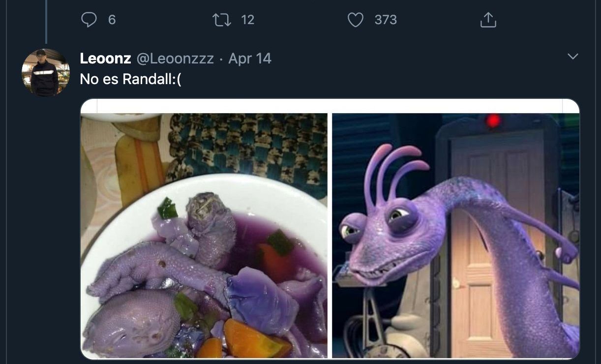This screenshot has height=364, width=601.
Task: Click empty space right of the Apr 14 date
Action: coord(418,59)
